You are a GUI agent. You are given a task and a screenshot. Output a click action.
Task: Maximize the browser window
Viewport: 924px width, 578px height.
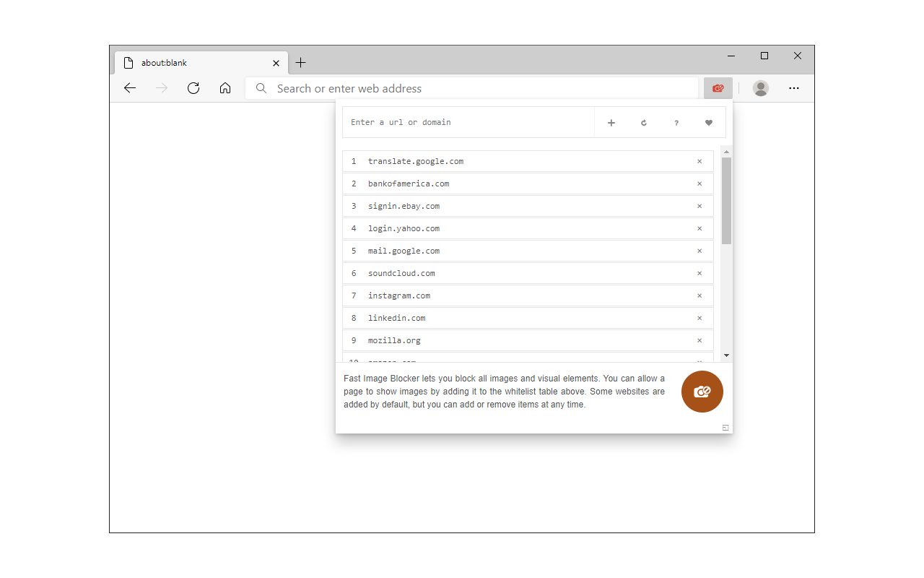pos(764,56)
